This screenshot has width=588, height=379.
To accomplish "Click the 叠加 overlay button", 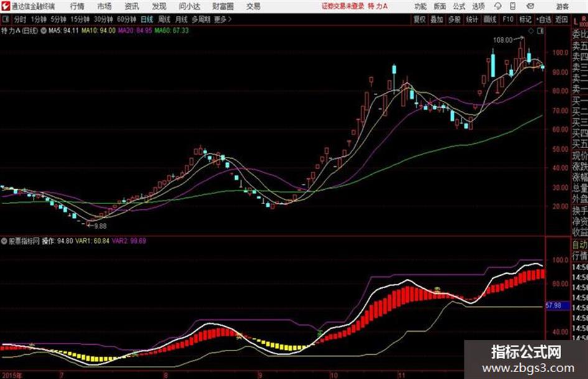I will 437,19.
